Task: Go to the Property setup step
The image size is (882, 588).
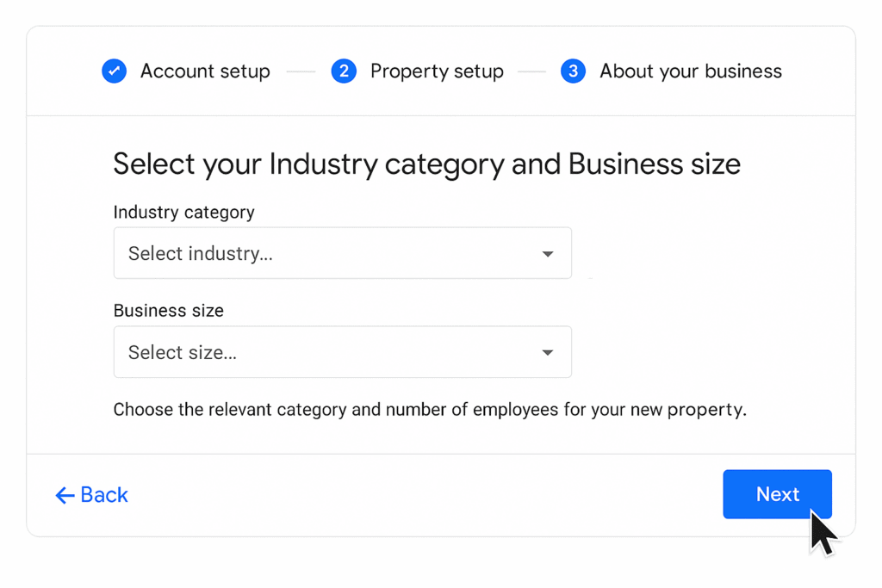Action: click(437, 71)
